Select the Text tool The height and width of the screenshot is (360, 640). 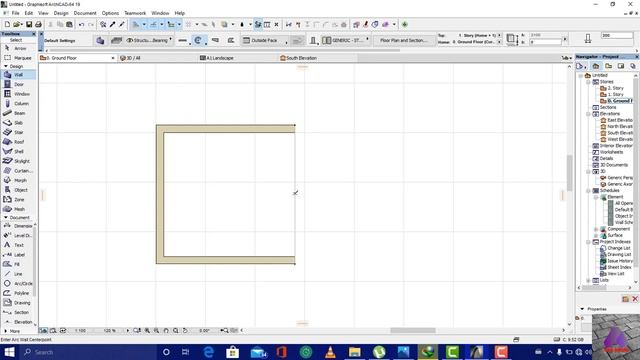[18, 245]
